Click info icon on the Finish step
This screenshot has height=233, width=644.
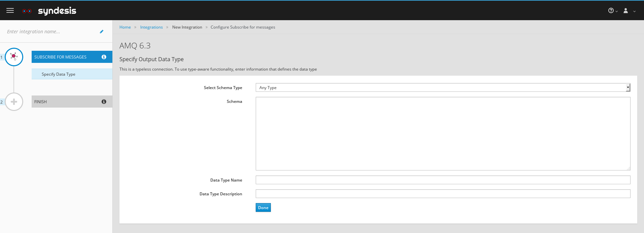[x=104, y=102]
